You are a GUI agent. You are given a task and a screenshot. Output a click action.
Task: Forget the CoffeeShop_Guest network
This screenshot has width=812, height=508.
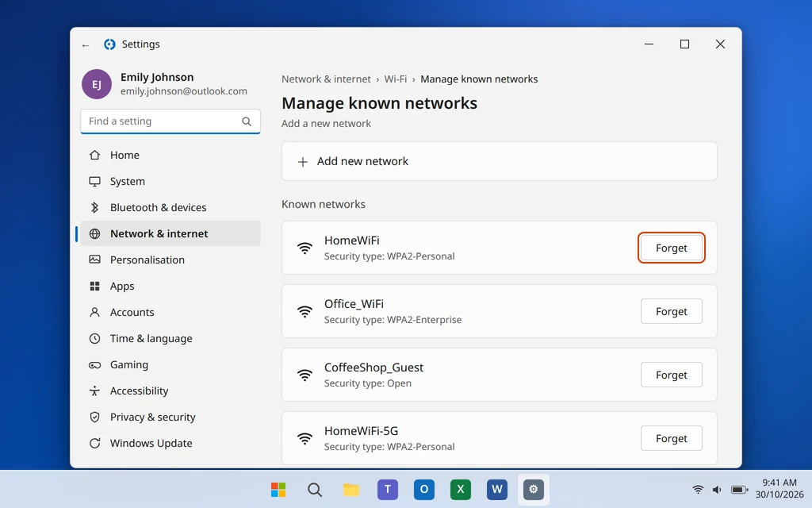(x=671, y=375)
